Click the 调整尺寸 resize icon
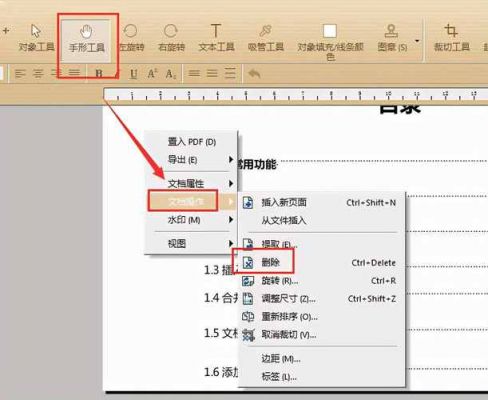488x400 pixels. [x=248, y=299]
